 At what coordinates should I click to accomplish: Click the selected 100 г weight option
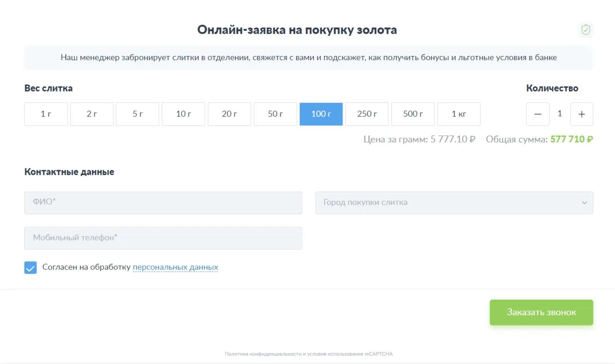point(321,114)
